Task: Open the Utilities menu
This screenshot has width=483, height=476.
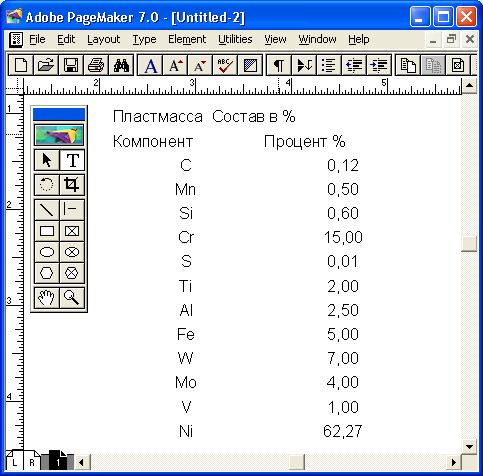Action: click(235, 39)
